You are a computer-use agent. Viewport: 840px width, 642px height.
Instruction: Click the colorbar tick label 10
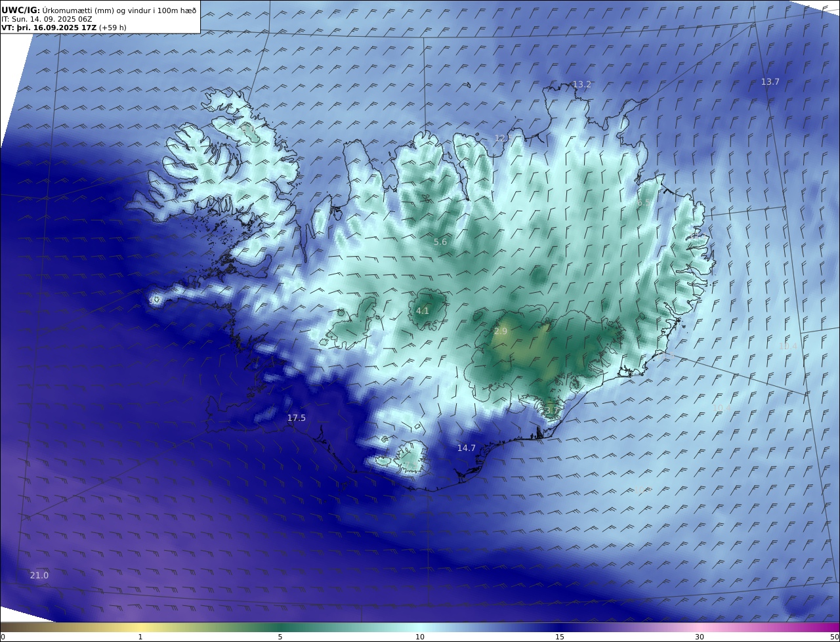[x=420, y=637]
